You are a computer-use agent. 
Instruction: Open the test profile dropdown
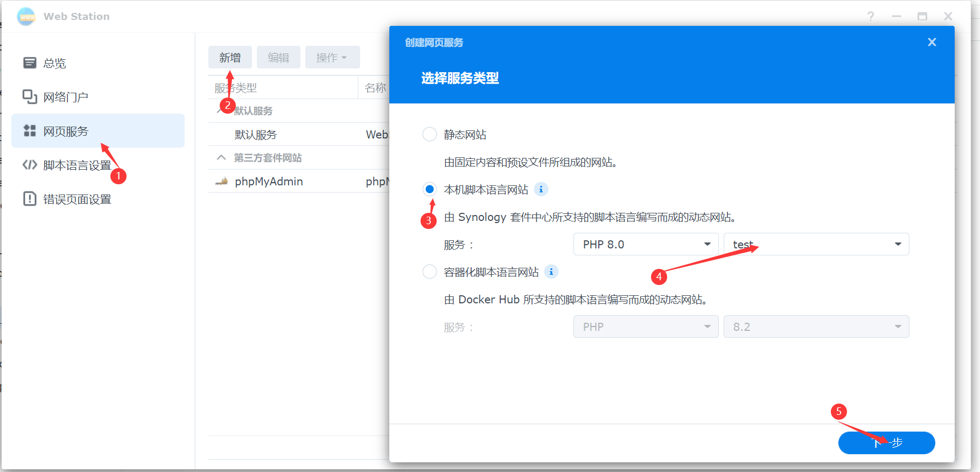pyautogui.click(x=816, y=244)
